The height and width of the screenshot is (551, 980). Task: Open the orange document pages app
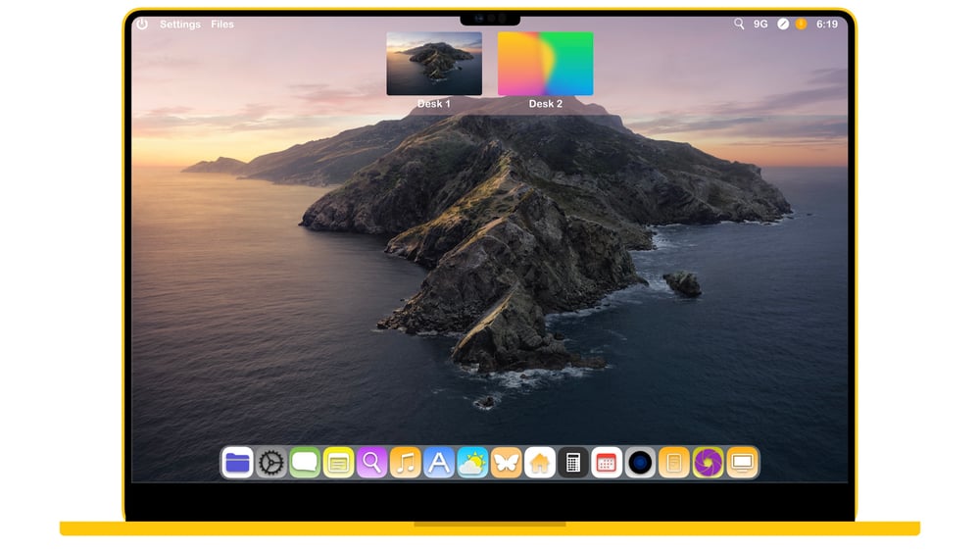674,463
